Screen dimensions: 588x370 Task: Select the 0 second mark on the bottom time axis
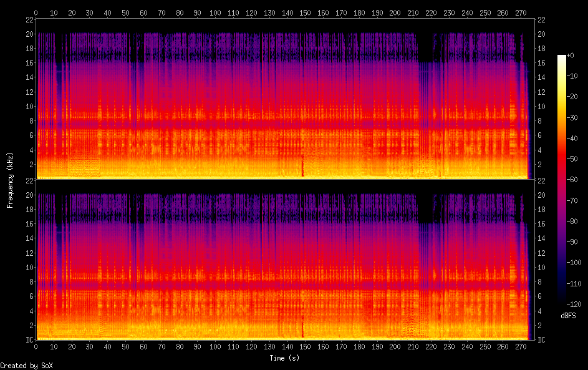[36, 347]
